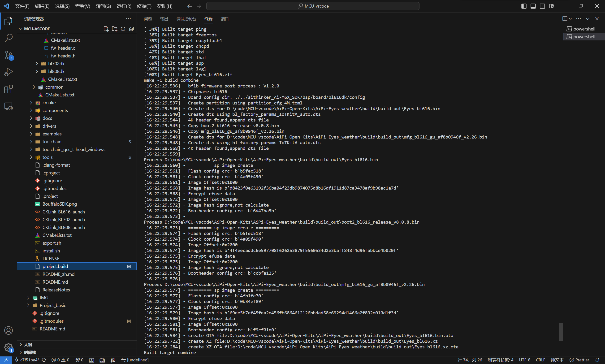
Task: Open explorer views and more actions menu
Action: [x=128, y=19]
